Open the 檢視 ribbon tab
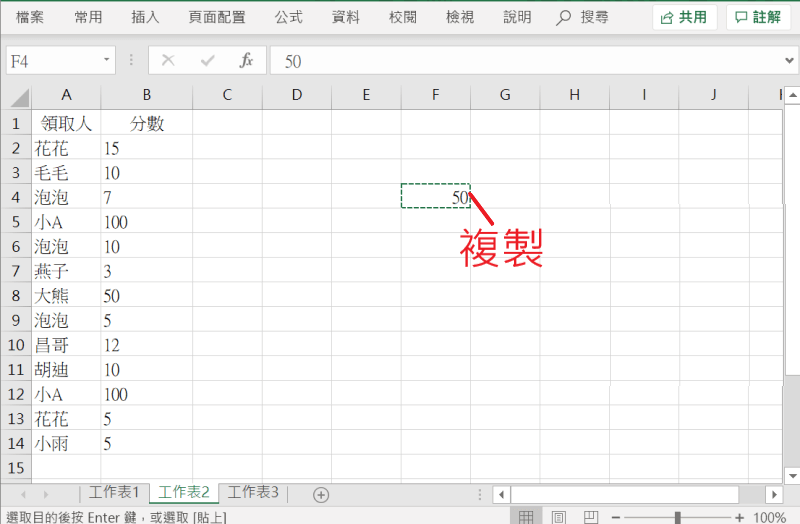800x524 pixels. click(x=460, y=17)
